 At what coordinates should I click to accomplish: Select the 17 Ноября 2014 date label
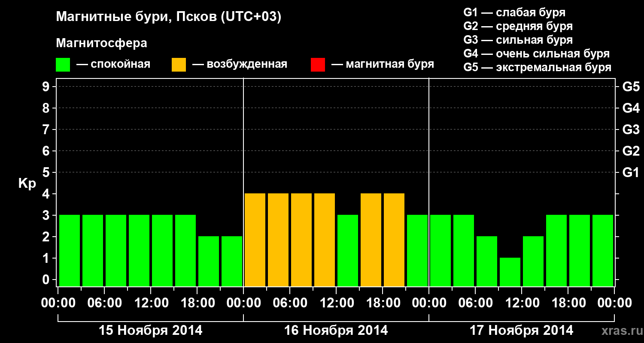click(x=521, y=331)
